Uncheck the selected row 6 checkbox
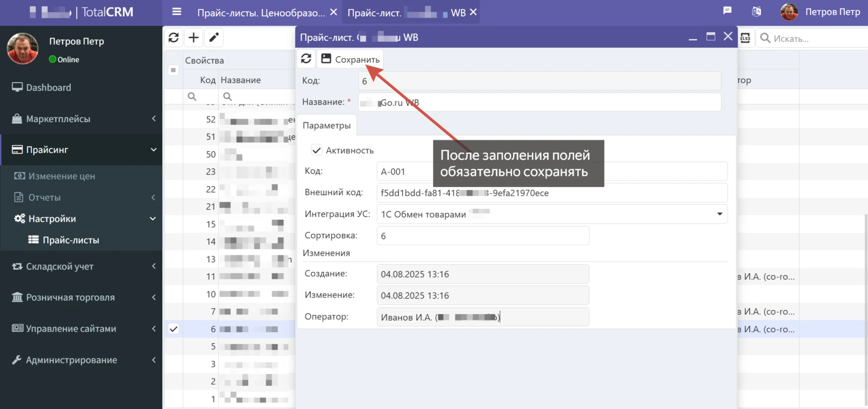Screen dimensions: 868x409 [x=174, y=329]
